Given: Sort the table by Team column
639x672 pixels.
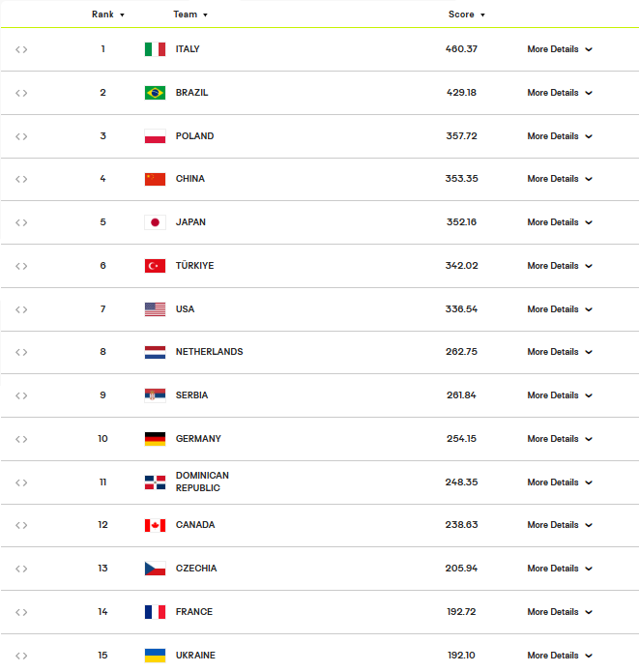Looking at the screenshot, I should (x=190, y=15).
